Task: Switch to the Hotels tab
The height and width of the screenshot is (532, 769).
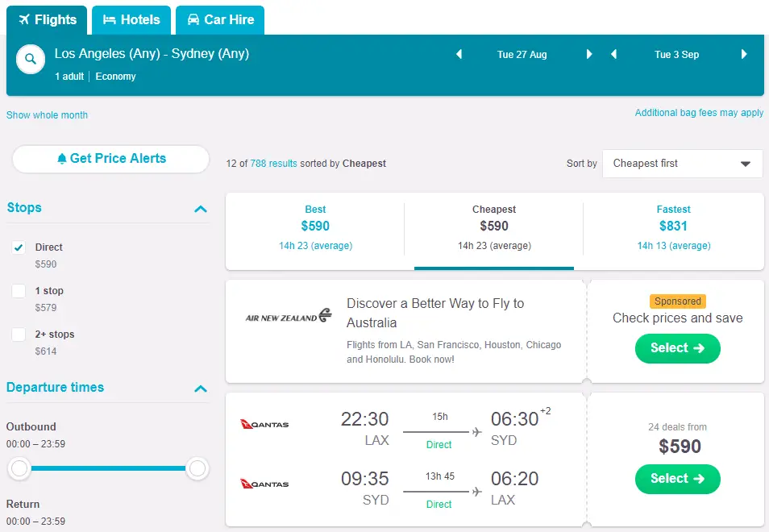Action: tap(131, 19)
